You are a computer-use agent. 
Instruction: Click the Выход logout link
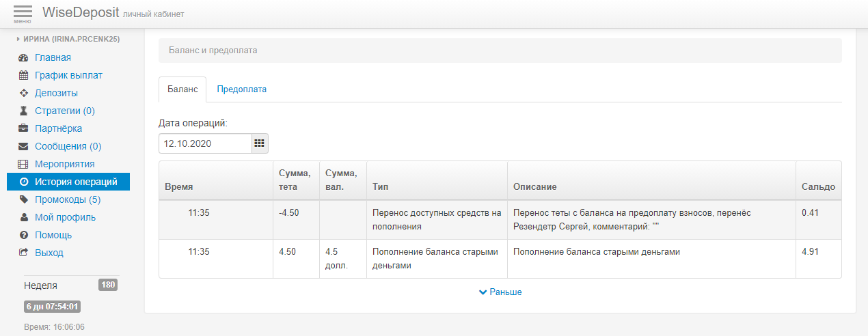[x=49, y=253]
